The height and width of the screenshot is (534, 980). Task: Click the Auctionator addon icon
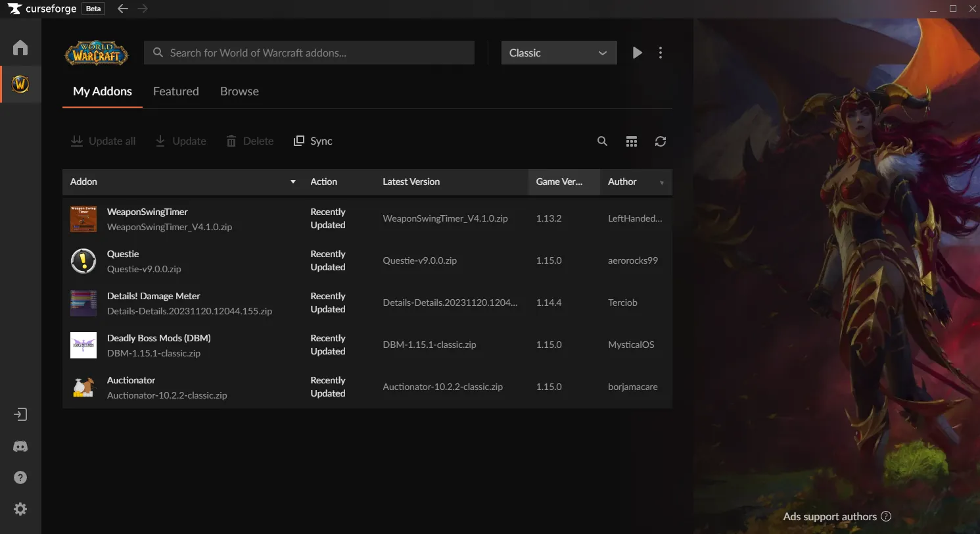click(x=83, y=387)
